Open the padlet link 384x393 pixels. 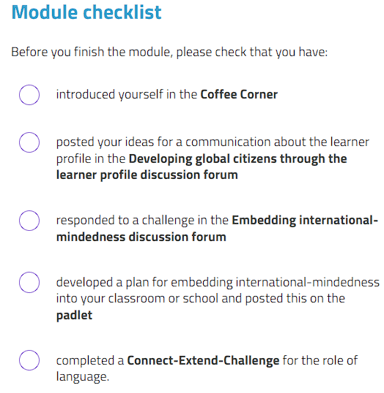coord(74,315)
